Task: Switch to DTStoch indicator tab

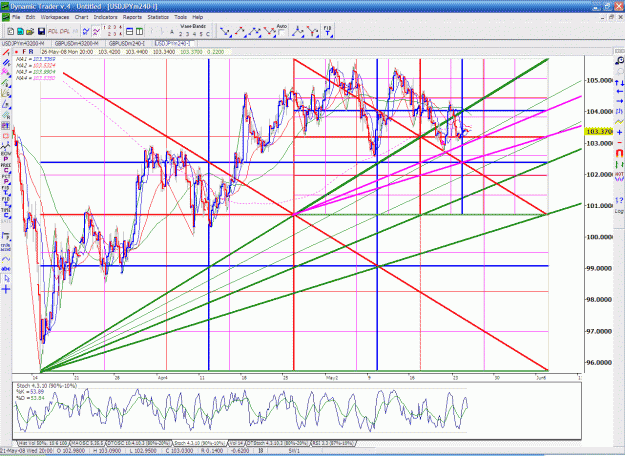Action: click(278, 443)
